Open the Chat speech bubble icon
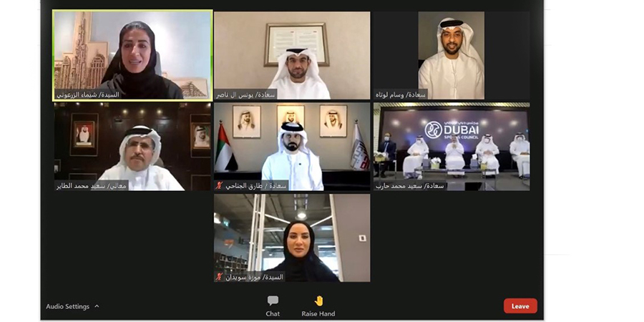 (x=273, y=301)
